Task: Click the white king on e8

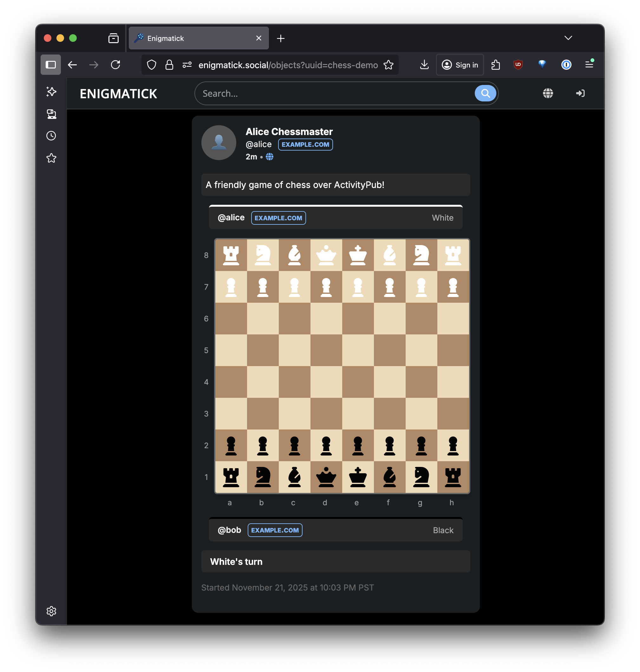Action: (x=357, y=255)
